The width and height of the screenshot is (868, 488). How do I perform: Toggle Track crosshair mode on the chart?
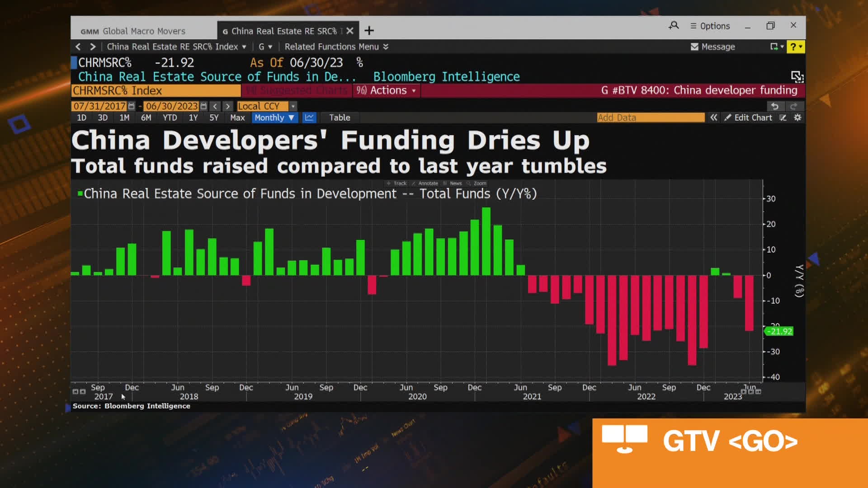pyautogui.click(x=398, y=183)
